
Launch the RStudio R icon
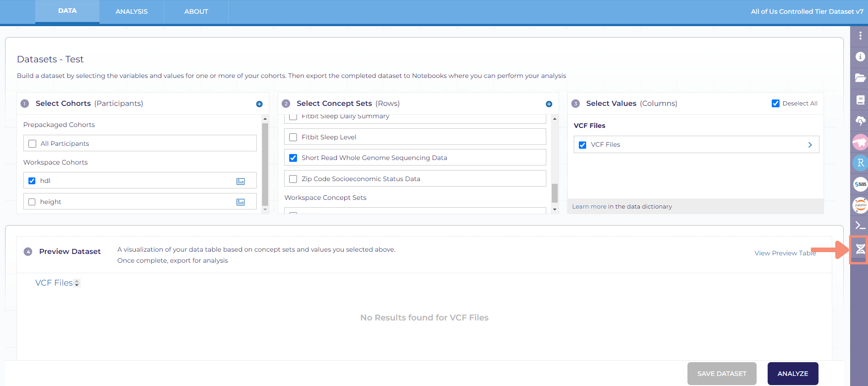point(860,163)
